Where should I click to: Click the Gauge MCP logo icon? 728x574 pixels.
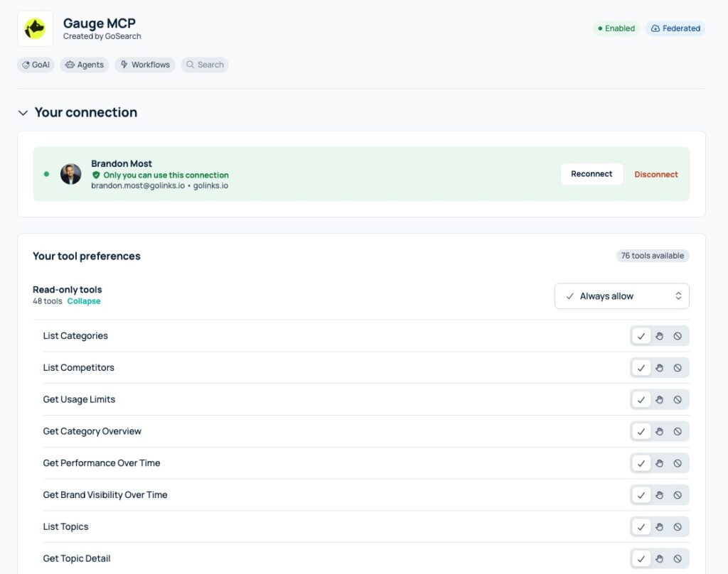(x=36, y=28)
